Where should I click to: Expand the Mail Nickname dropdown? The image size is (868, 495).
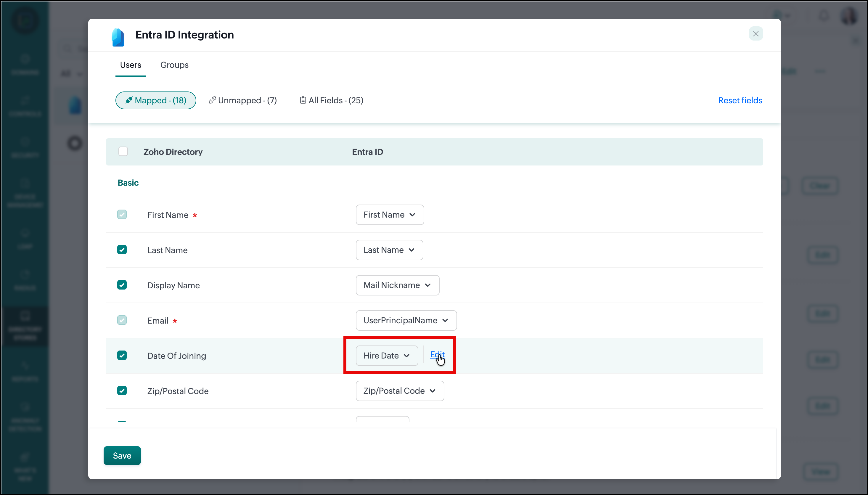(397, 285)
